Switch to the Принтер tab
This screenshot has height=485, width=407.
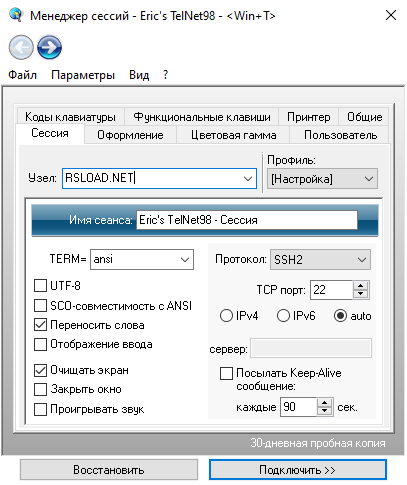click(x=309, y=117)
